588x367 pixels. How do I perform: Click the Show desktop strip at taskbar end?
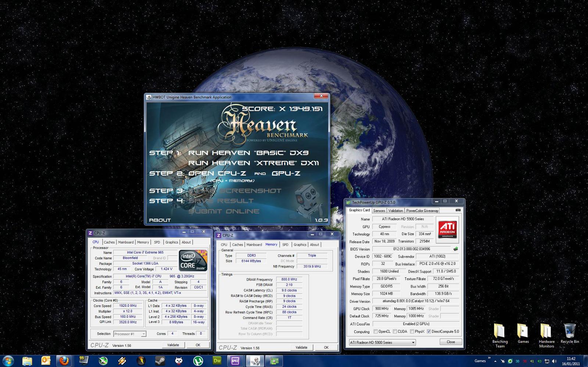pyautogui.click(x=585, y=361)
